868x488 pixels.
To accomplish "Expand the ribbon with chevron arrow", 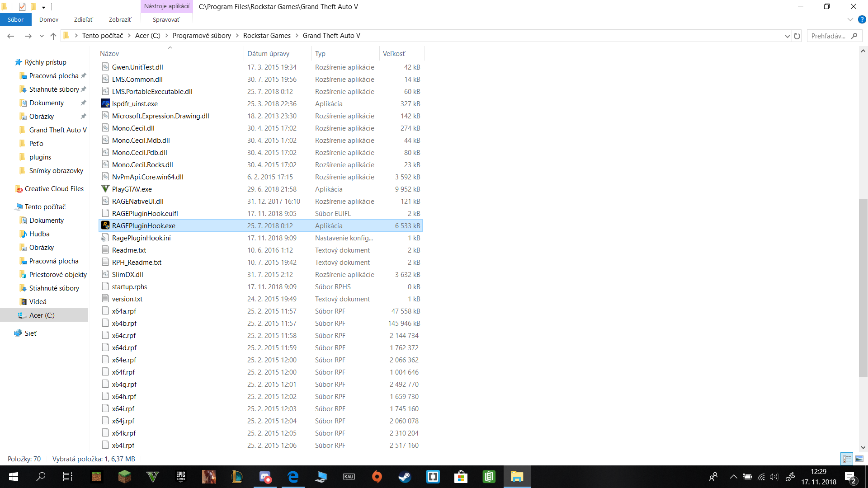I will [x=850, y=19].
